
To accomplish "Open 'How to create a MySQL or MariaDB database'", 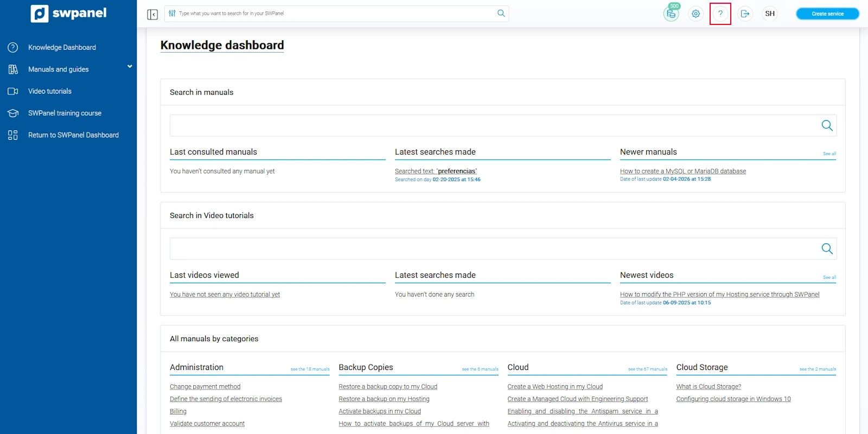I will pyautogui.click(x=682, y=171).
